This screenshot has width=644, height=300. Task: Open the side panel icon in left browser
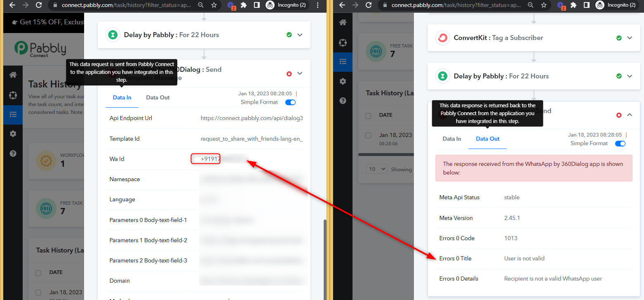pyautogui.click(x=256, y=5)
